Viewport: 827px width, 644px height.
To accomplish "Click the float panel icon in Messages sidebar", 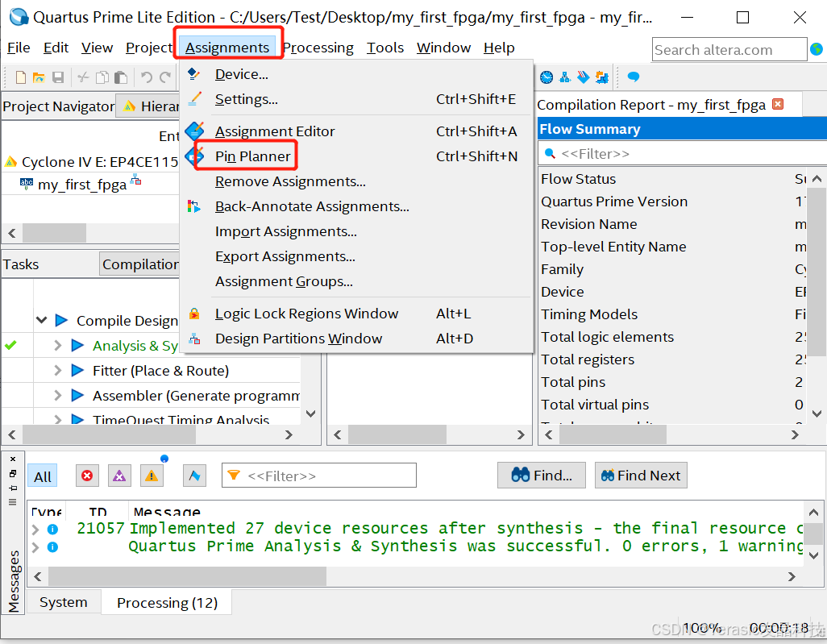I will click(x=13, y=473).
